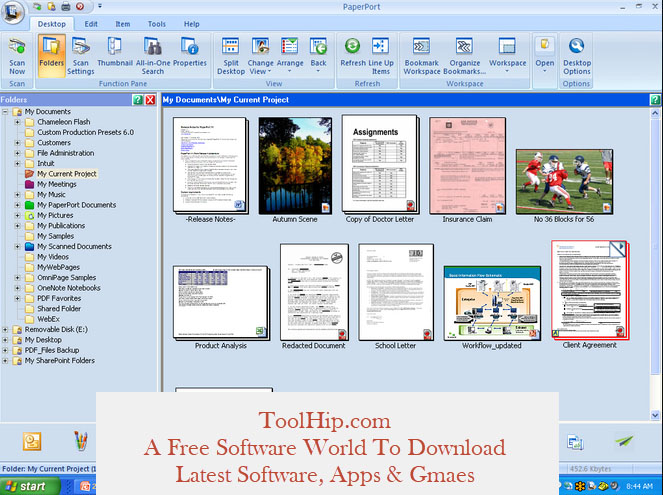Open the quick access toolbar customize arrow
The width and height of the screenshot is (663, 495).
pyautogui.click(x=100, y=6)
